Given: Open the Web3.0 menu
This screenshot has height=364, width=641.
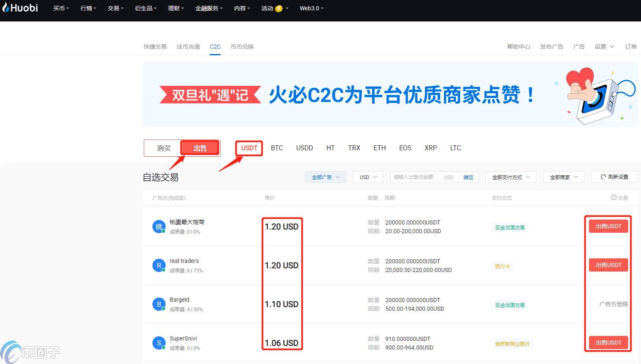Looking at the screenshot, I should (312, 8).
